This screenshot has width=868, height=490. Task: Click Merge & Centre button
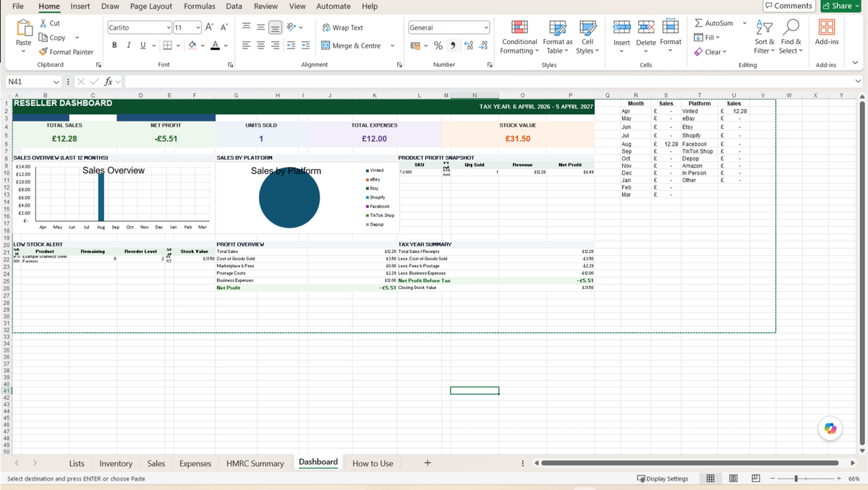click(351, 46)
